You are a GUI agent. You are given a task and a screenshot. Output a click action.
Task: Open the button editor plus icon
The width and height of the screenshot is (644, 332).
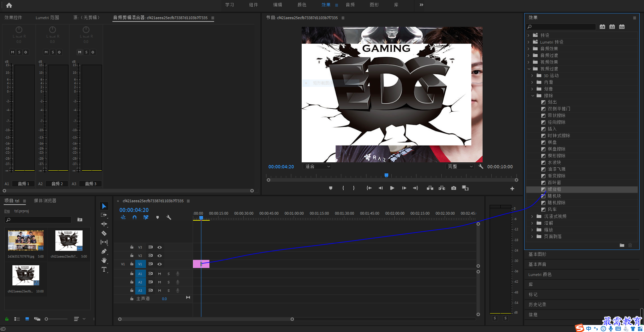tap(512, 189)
